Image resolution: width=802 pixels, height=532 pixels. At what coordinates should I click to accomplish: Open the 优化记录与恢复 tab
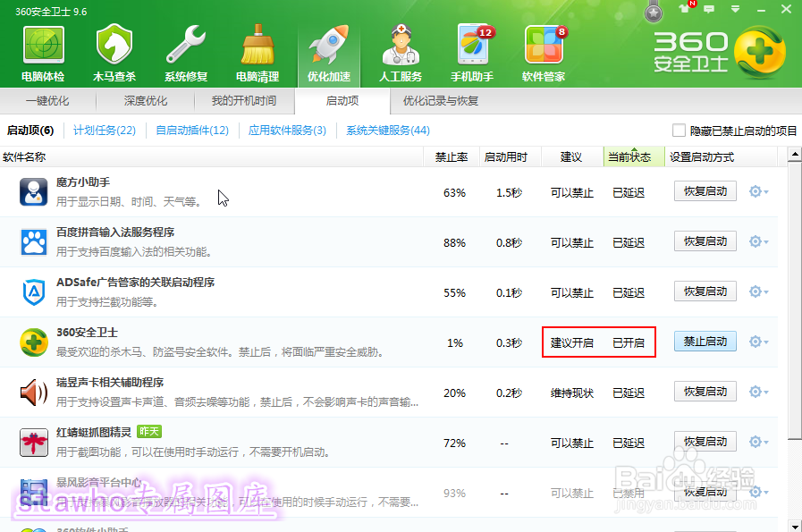pyautogui.click(x=443, y=101)
